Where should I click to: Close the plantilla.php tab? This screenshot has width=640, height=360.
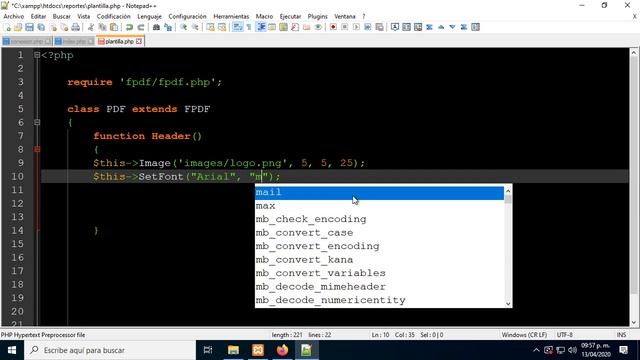pos(139,41)
